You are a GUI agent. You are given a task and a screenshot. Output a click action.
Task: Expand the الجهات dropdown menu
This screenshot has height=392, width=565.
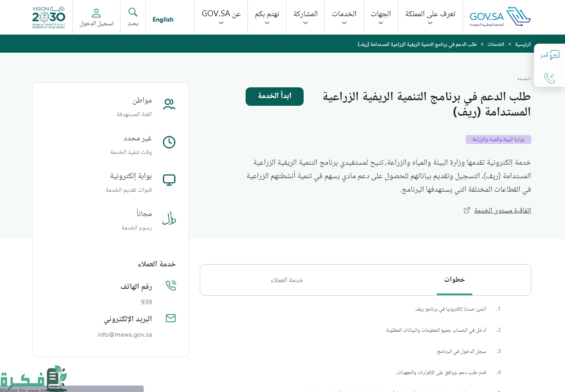click(x=381, y=17)
